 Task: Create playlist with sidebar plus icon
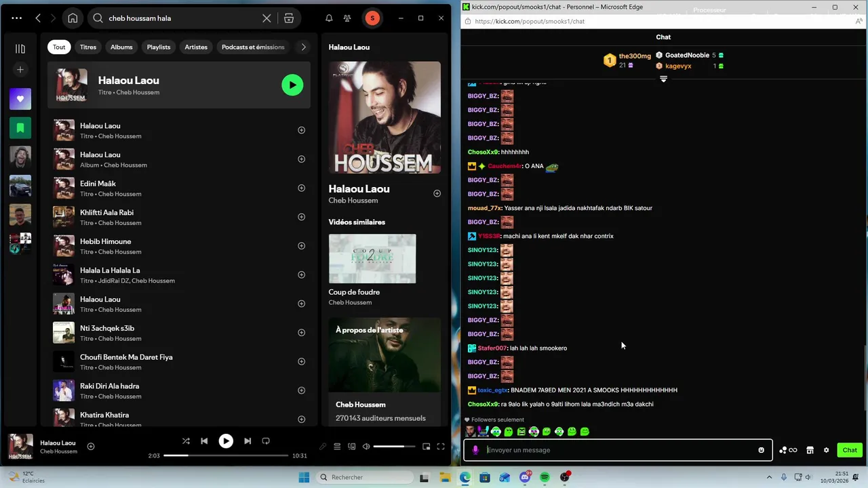click(x=20, y=70)
